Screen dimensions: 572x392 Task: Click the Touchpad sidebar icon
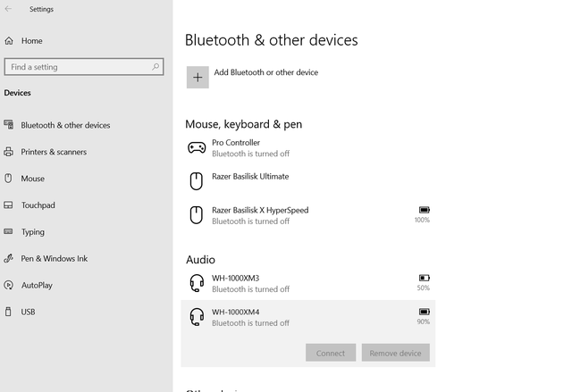8,204
